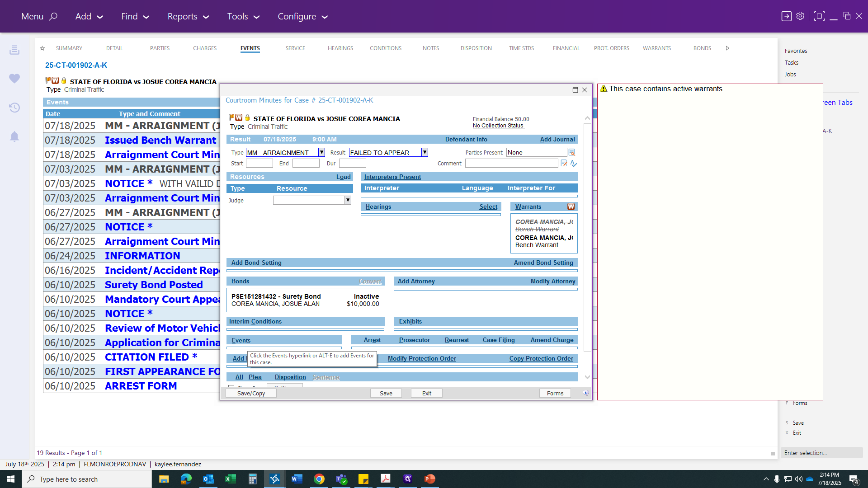868x488 pixels.
Task: Open the Find dropdown menu
Action: (135, 16)
